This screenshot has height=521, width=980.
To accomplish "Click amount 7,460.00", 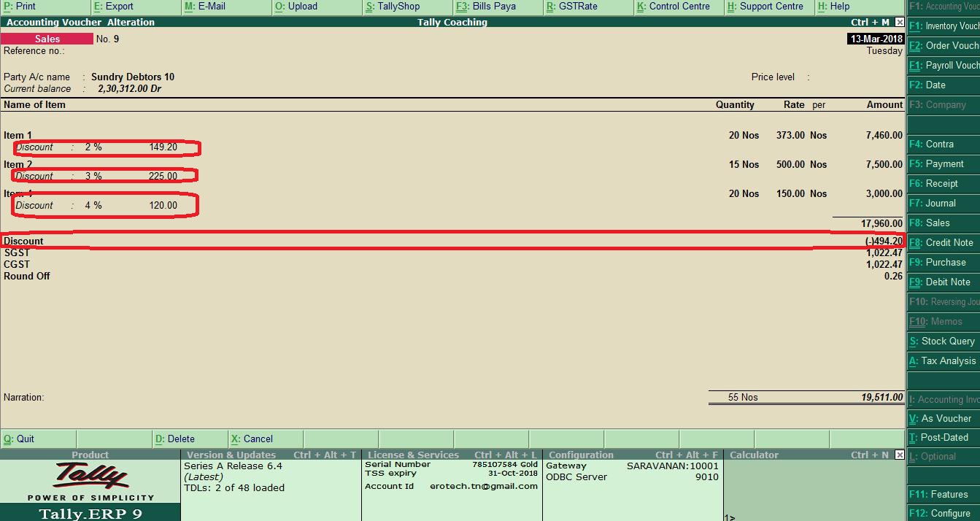I will [884, 135].
